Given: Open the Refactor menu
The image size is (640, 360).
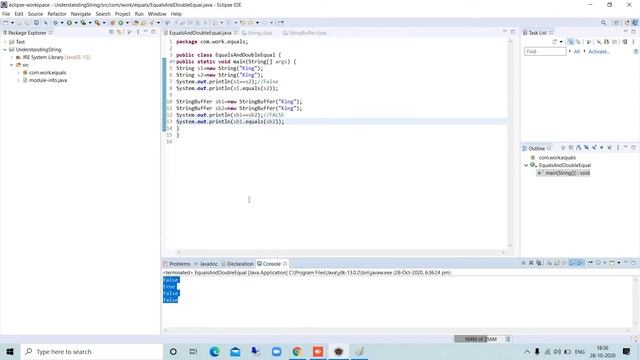Looking at the screenshot, I should click(57, 14).
